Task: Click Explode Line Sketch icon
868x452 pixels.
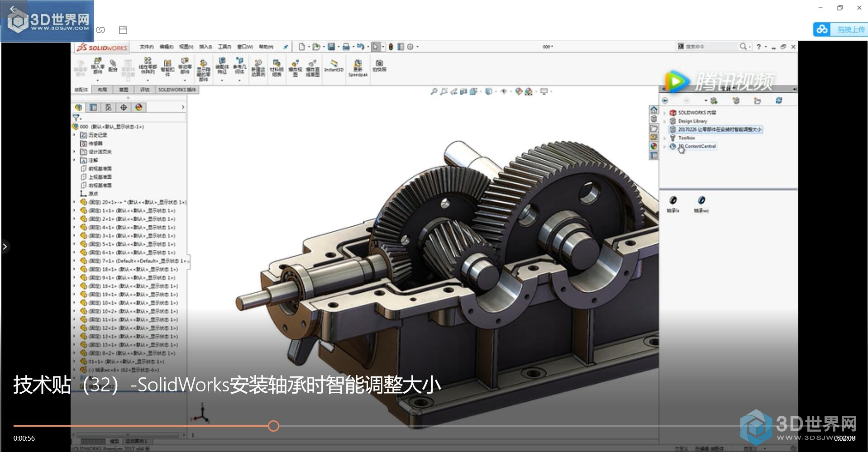Action: (x=312, y=68)
